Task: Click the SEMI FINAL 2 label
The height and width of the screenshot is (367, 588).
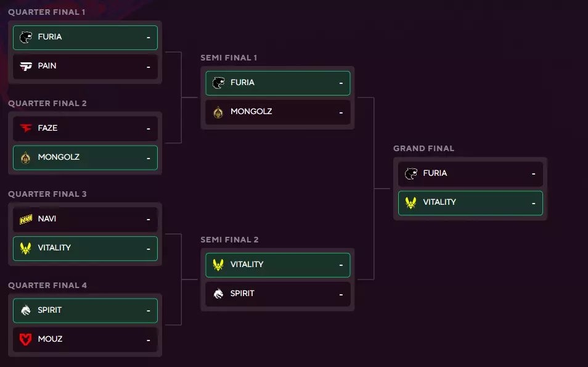Action: click(x=229, y=239)
